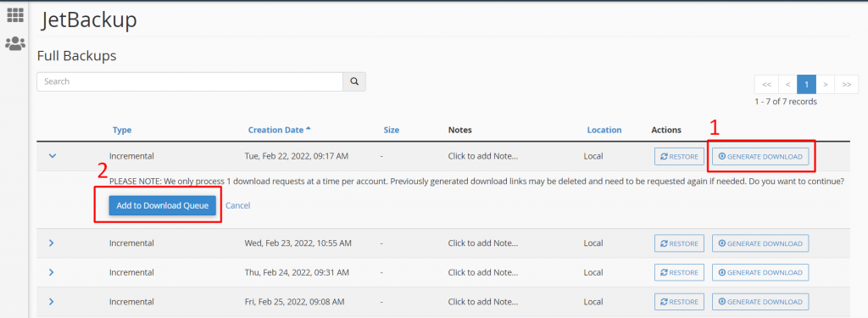Expand the Feb 23 backup row

pyautogui.click(x=52, y=243)
